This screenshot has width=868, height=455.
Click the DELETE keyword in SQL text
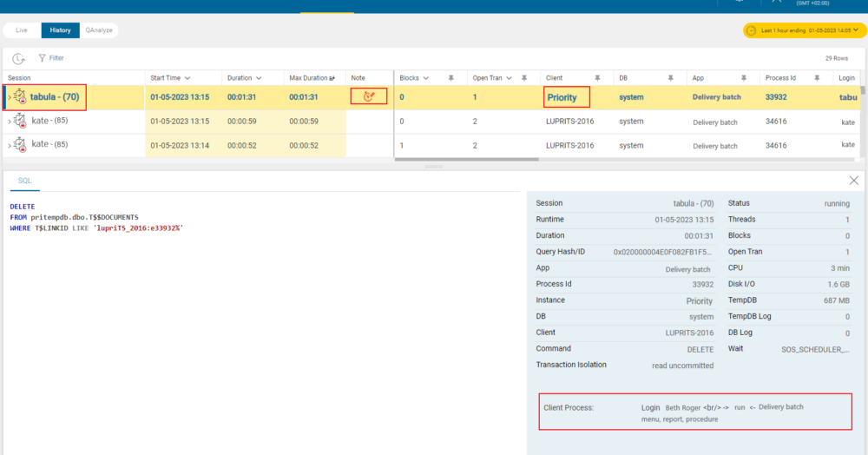(x=23, y=207)
